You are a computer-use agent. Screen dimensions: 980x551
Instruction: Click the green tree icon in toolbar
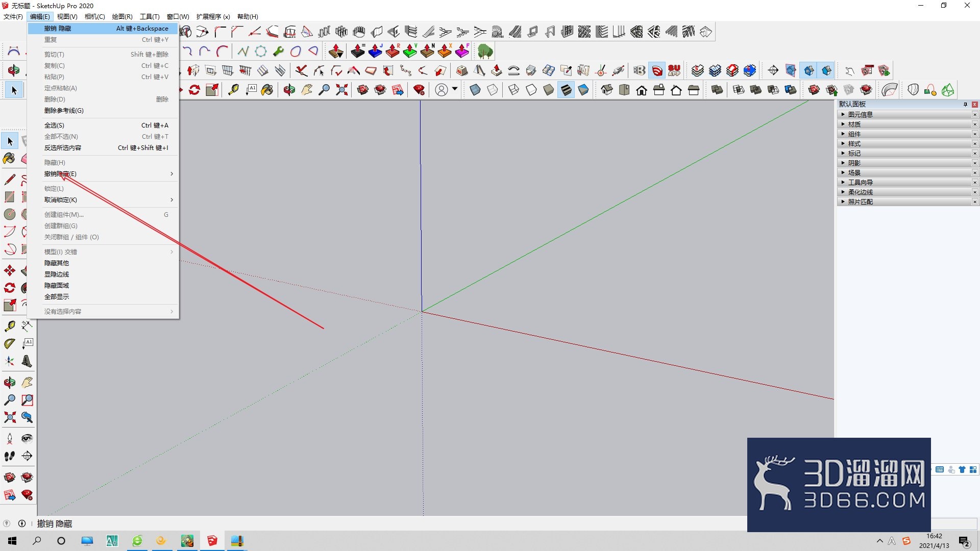pos(485,51)
